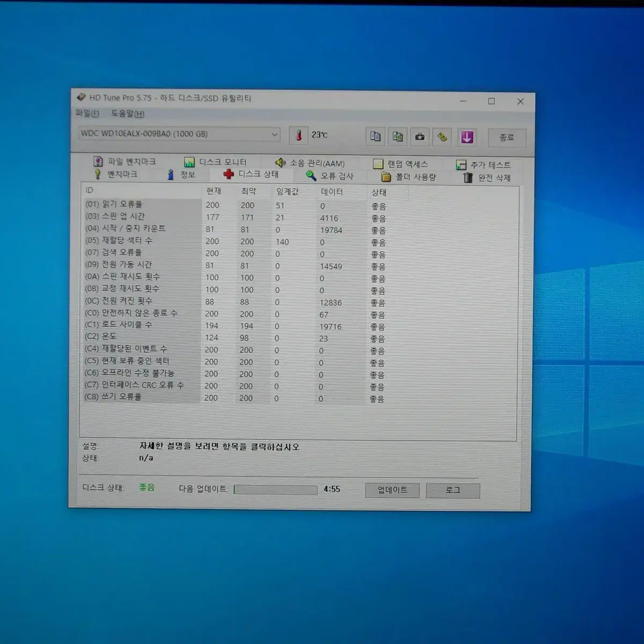Open the 파일(F) menu
This screenshot has width=644, height=644.
[x=87, y=113]
